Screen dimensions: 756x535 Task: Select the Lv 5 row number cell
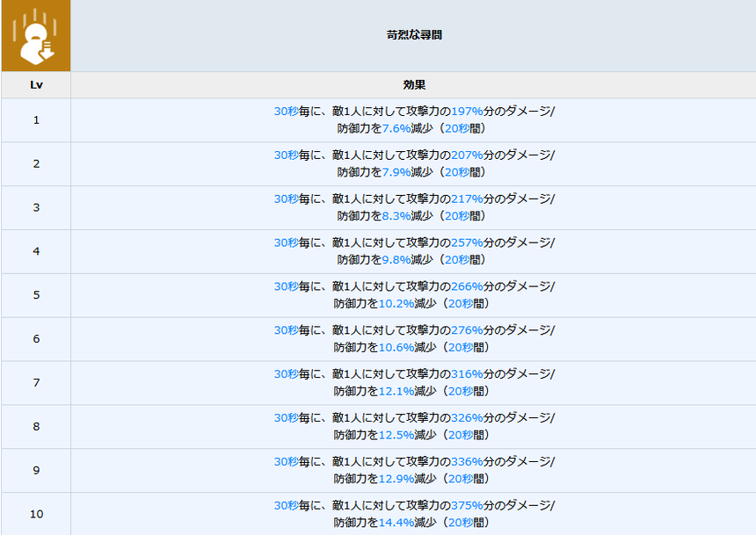[36, 295]
